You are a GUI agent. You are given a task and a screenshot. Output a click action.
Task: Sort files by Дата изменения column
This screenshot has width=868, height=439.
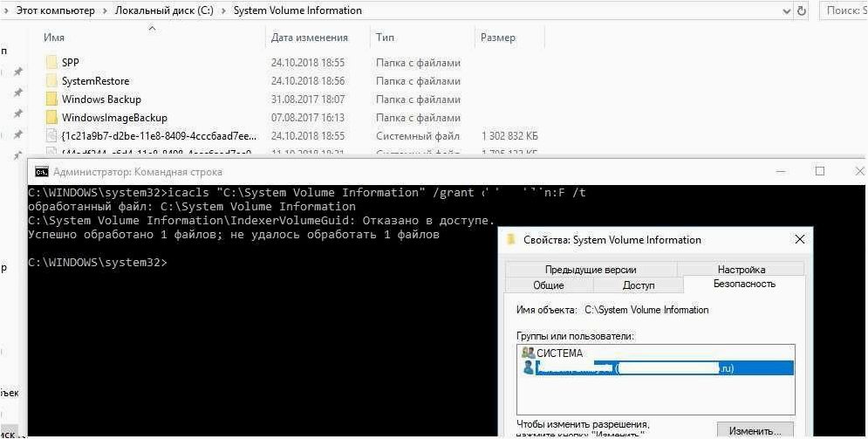coord(310,38)
